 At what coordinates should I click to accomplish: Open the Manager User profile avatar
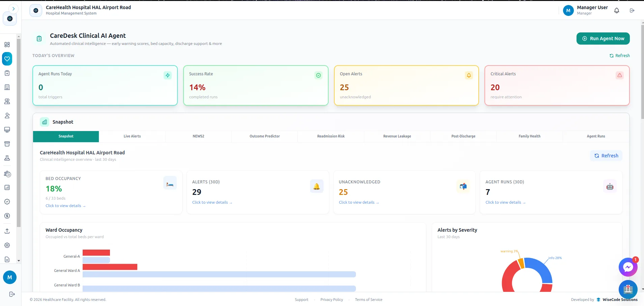tap(568, 10)
